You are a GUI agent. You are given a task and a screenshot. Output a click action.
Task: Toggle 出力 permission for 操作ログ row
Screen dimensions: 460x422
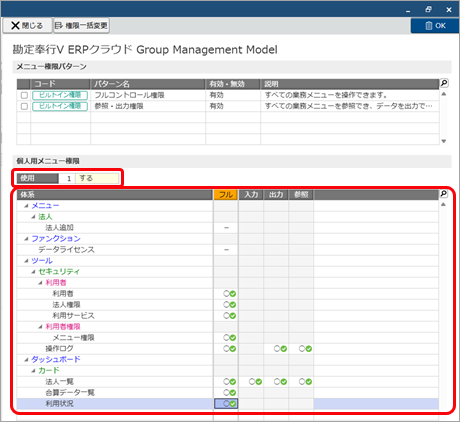click(280, 349)
